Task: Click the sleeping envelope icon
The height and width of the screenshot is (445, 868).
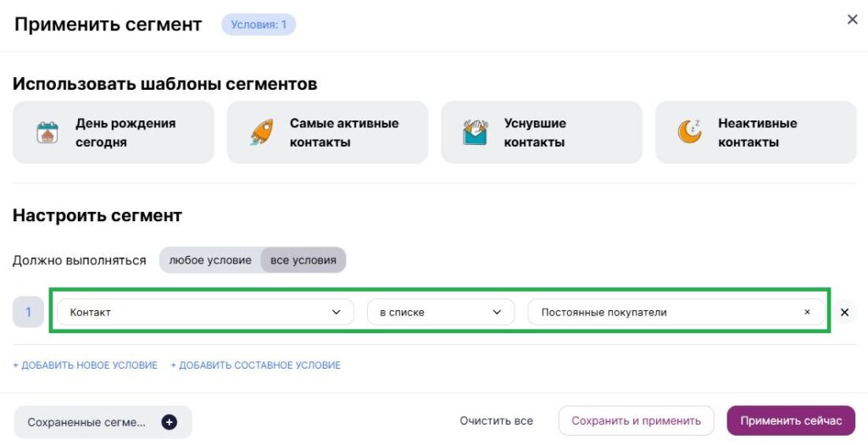Action: pyautogui.click(x=475, y=133)
